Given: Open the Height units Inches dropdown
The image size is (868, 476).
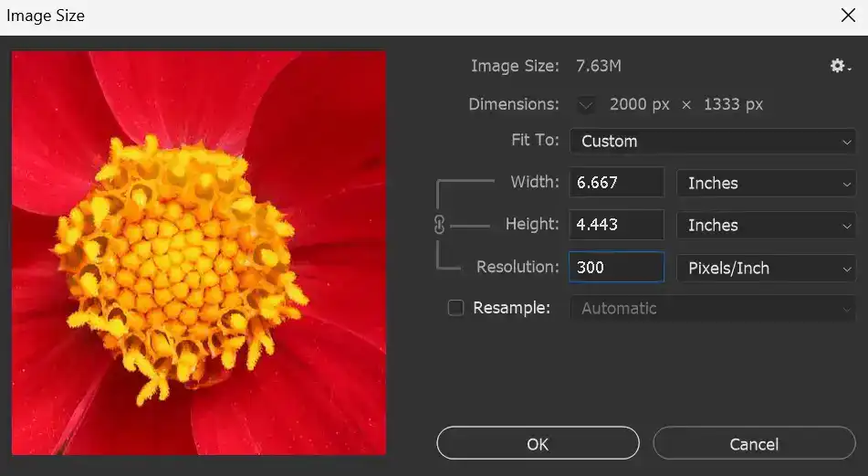Looking at the screenshot, I should 765,225.
